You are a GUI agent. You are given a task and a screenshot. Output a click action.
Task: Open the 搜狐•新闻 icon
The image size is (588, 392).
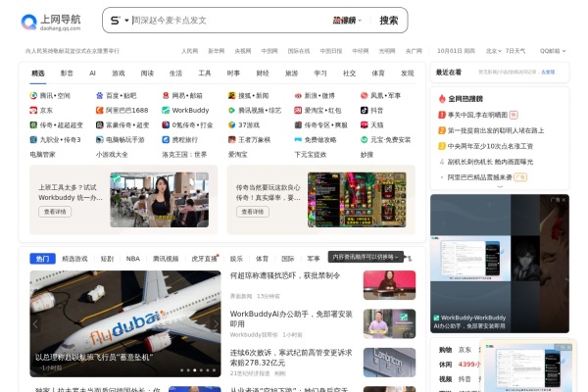(231, 96)
